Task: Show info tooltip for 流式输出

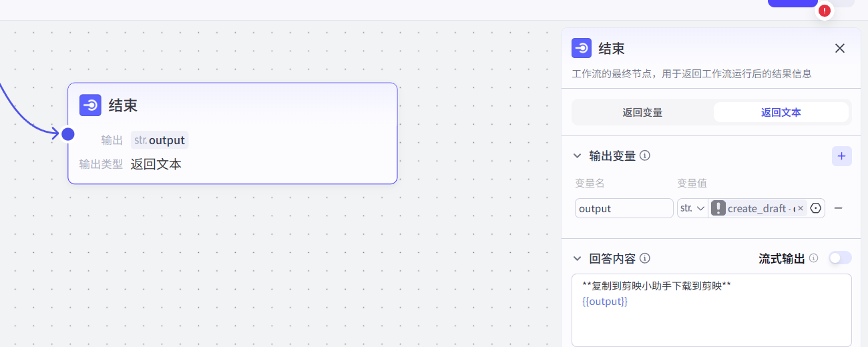Action: coord(813,258)
